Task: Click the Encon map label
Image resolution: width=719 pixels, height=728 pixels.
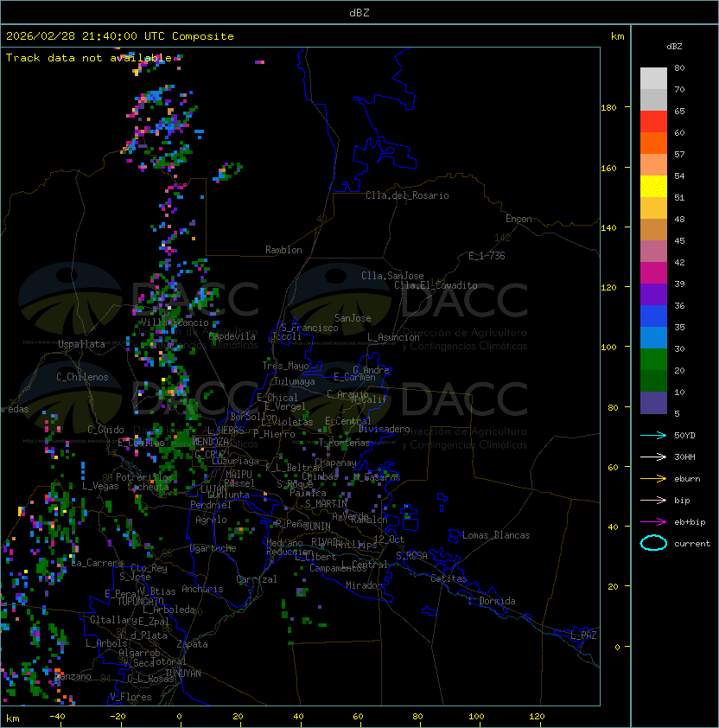Action: [x=519, y=219]
